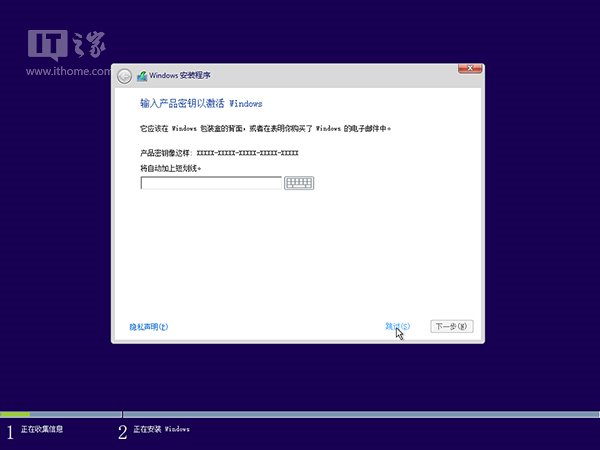Open the privacy statement link (隐私声明)
Image resolution: width=600 pixels, height=450 pixels.
[148, 327]
